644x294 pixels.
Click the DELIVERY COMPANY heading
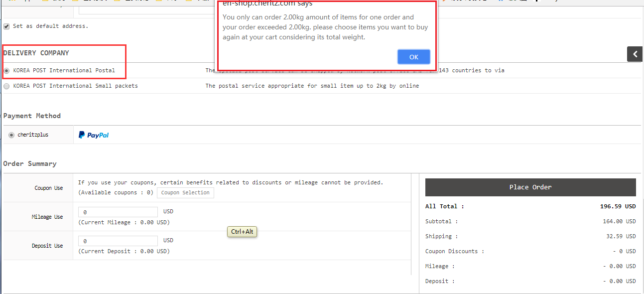[36, 53]
